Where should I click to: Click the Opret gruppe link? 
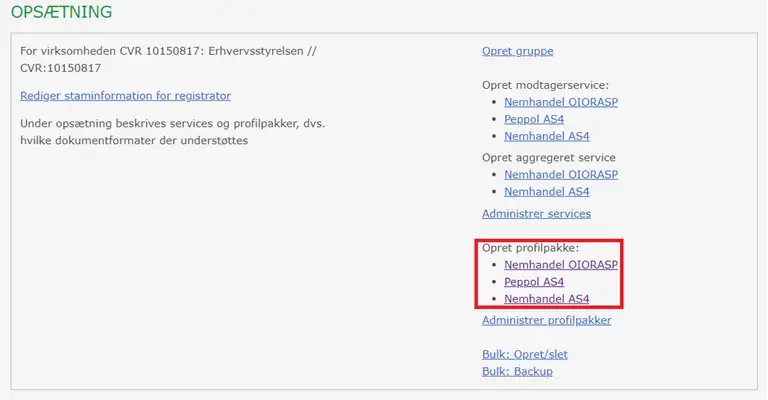517,51
